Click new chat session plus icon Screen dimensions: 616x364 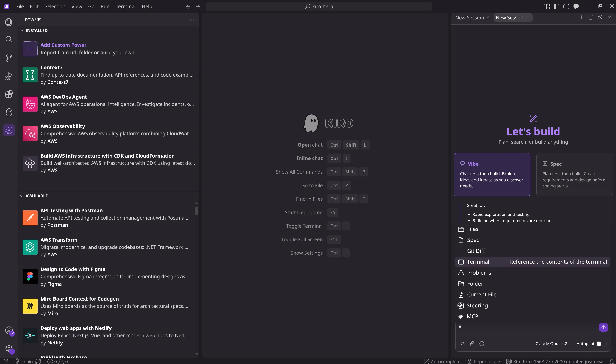click(581, 17)
